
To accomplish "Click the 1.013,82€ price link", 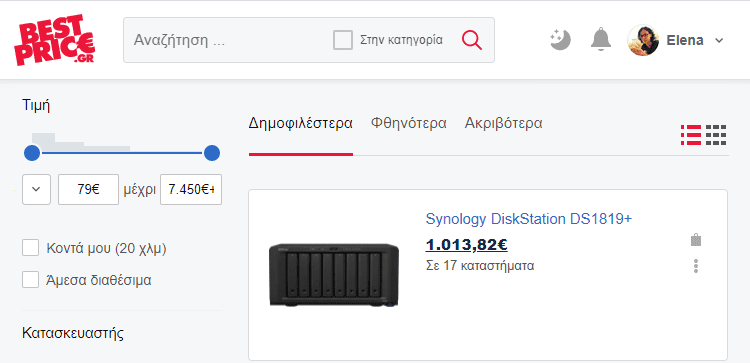I will (466, 245).
